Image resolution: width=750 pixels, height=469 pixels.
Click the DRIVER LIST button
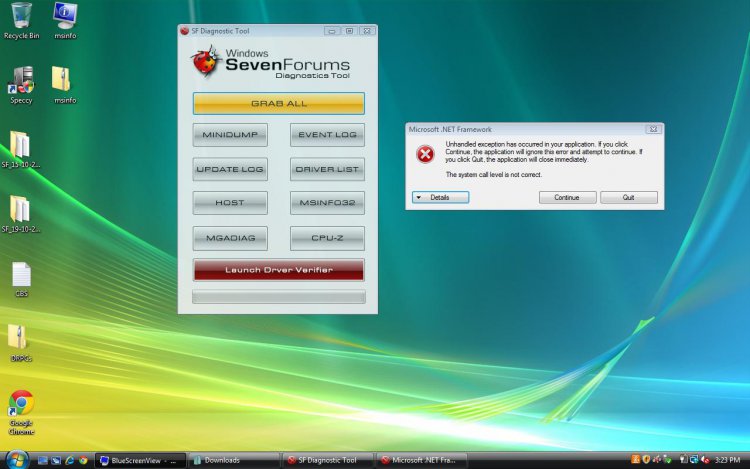click(x=327, y=169)
